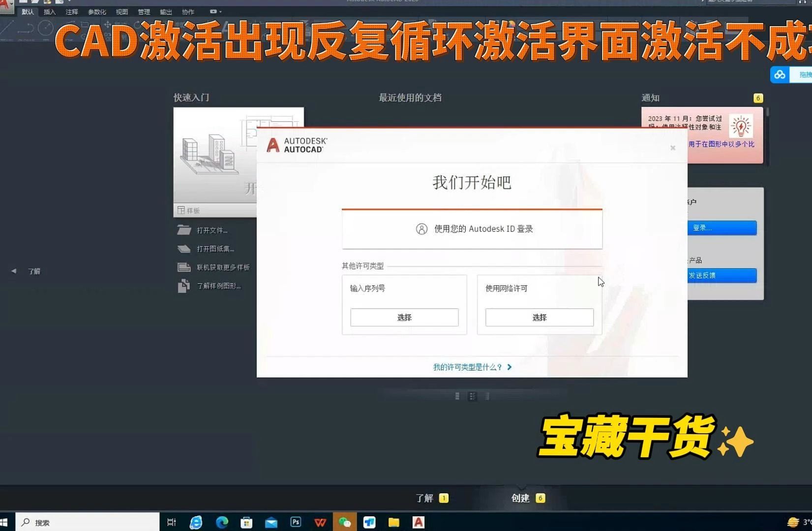Open WeChat from the taskbar

click(345, 522)
